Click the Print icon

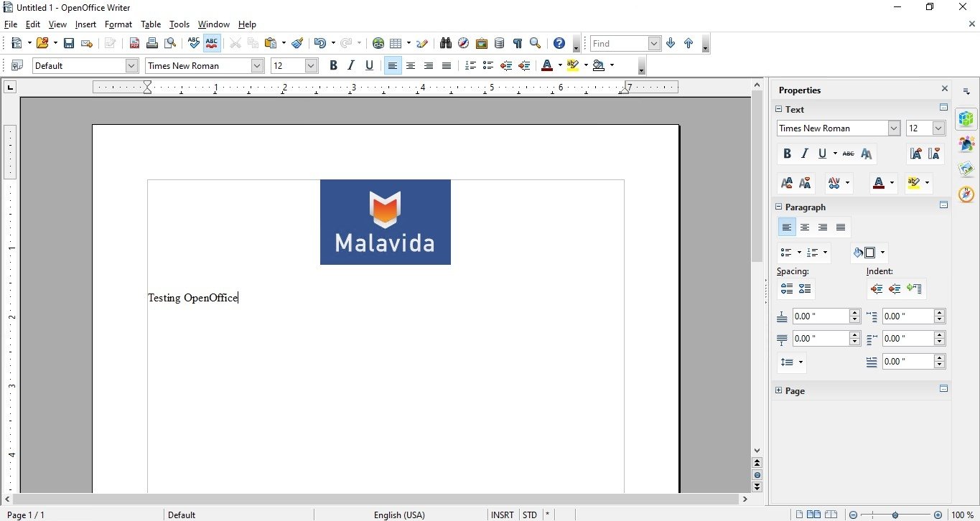coord(152,43)
